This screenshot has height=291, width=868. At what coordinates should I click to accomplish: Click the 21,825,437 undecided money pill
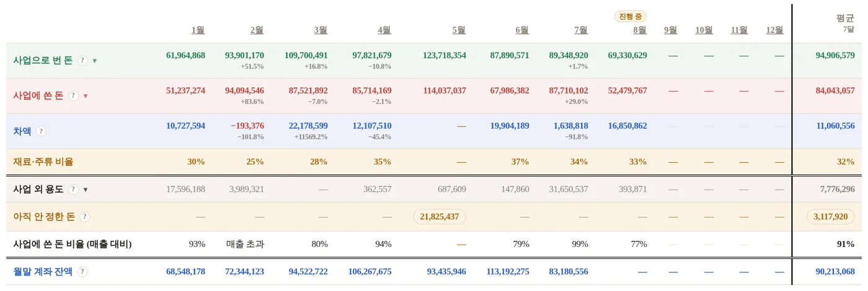point(440,217)
